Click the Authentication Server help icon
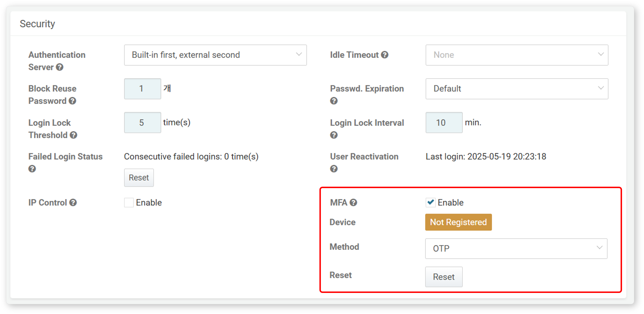Screen dimensions: 644x314 pos(59,67)
